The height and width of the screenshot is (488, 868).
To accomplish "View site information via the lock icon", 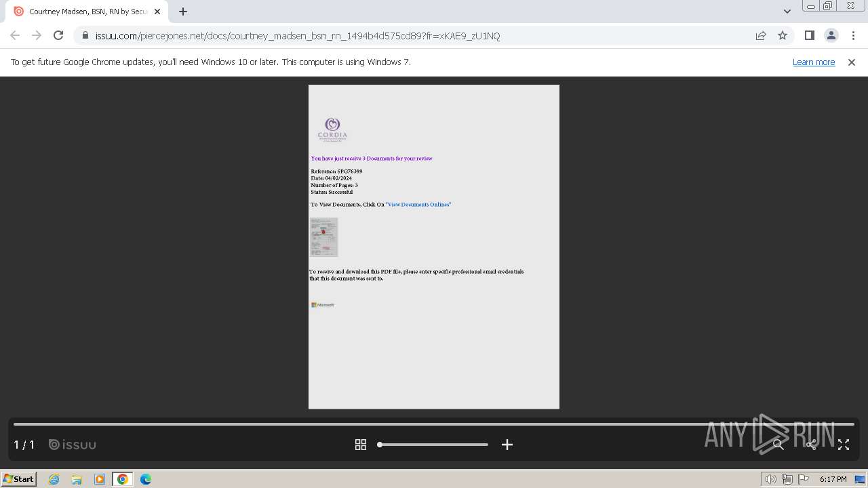I will (85, 35).
